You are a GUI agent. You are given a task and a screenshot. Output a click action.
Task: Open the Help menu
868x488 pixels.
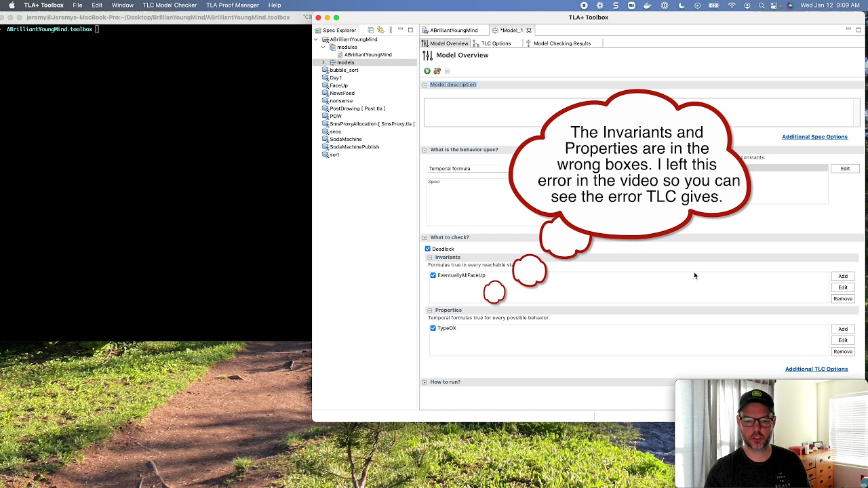click(275, 5)
